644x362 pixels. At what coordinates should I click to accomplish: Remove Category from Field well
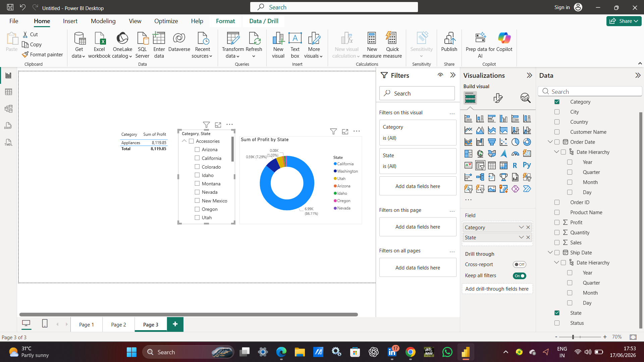(x=528, y=227)
